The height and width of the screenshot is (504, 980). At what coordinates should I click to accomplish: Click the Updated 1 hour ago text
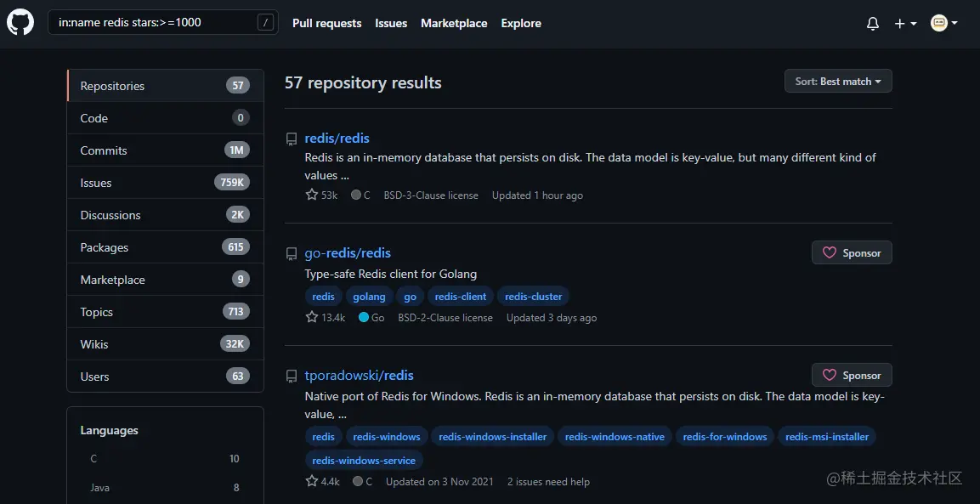(537, 195)
